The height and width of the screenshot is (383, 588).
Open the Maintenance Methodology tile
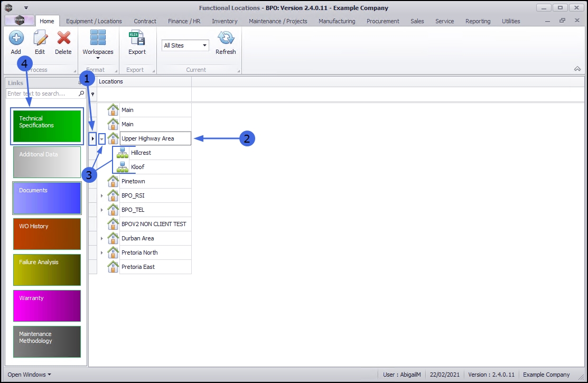click(47, 342)
